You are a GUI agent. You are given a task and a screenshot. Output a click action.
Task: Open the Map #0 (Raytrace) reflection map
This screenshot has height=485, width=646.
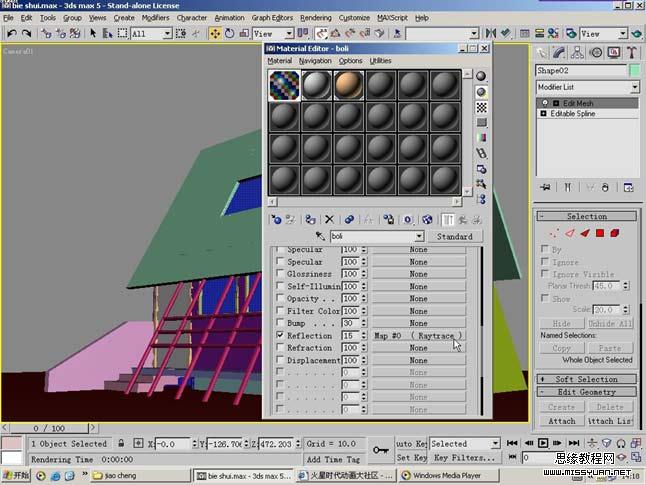[x=419, y=335]
